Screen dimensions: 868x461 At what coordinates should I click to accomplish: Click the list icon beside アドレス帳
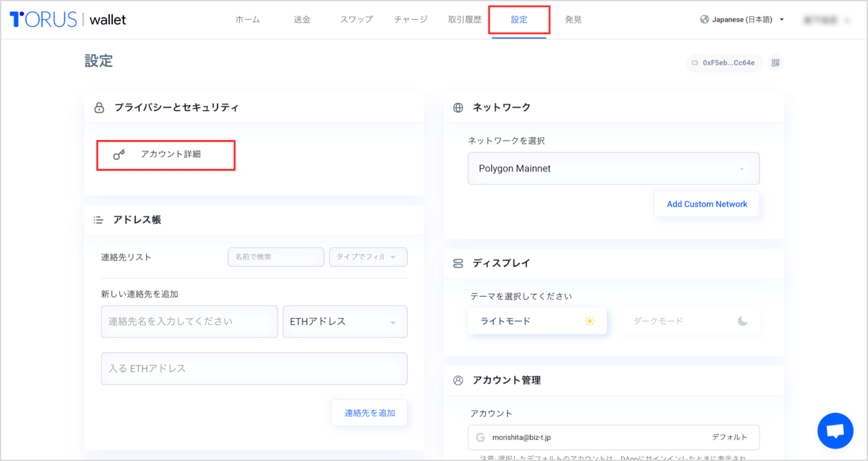click(x=98, y=220)
